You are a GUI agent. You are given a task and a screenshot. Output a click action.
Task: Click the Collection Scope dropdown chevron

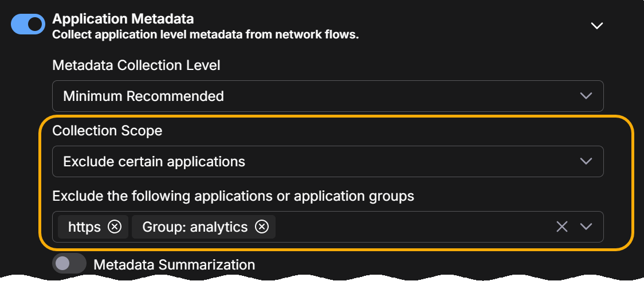click(x=586, y=162)
